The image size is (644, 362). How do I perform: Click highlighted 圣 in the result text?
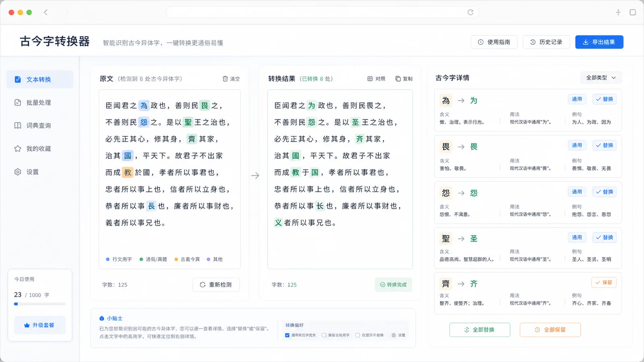[355, 122]
